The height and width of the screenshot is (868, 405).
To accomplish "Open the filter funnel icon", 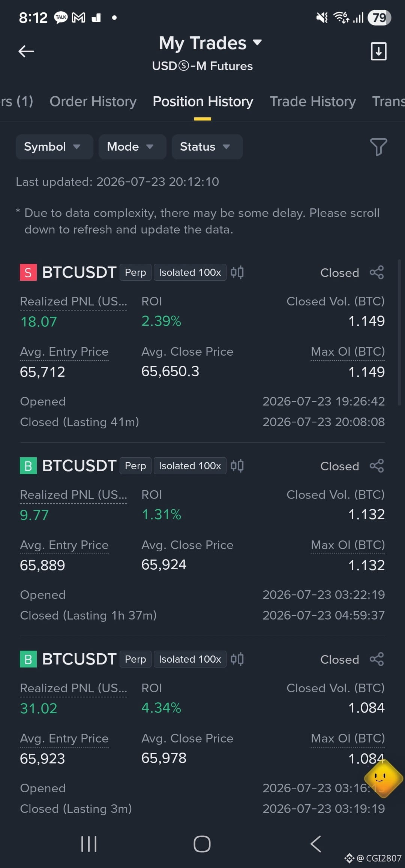I will [x=378, y=147].
